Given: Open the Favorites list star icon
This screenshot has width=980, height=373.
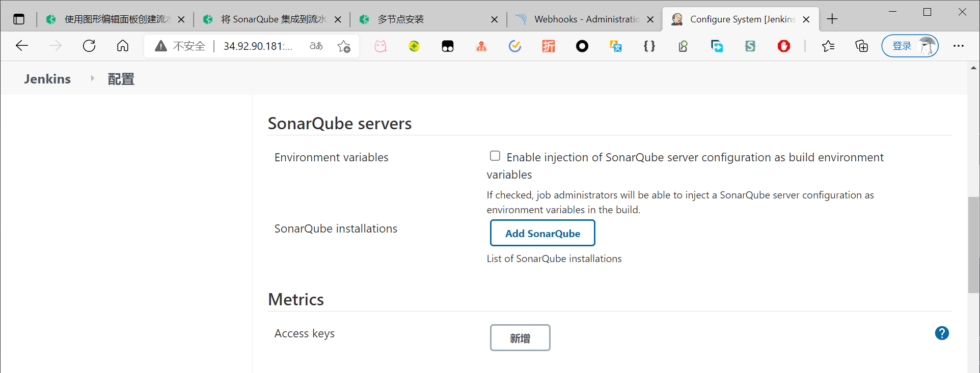Looking at the screenshot, I should click(828, 46).
